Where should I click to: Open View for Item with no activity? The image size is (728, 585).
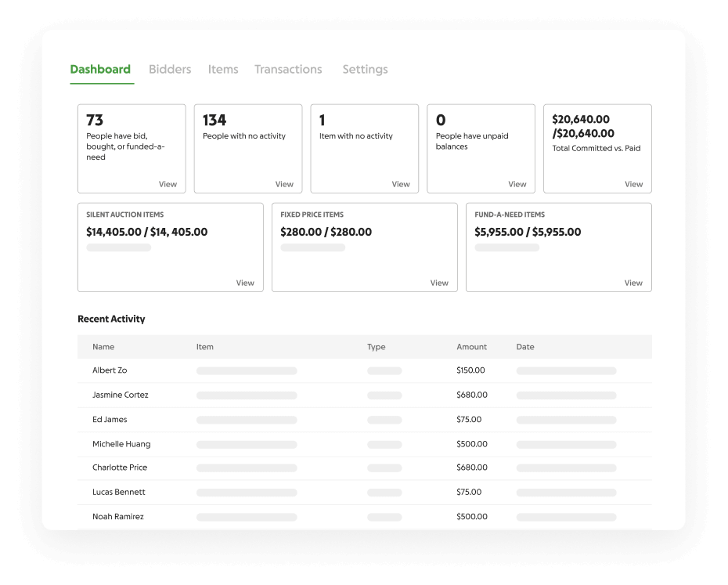pyautogui.click(x=401, y=184)
